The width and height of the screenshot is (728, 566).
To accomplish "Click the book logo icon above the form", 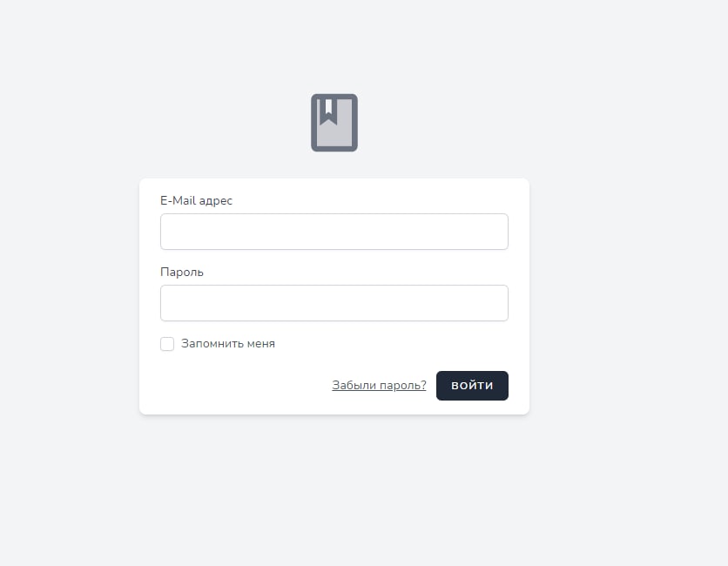I will click(x=334, y=123).
